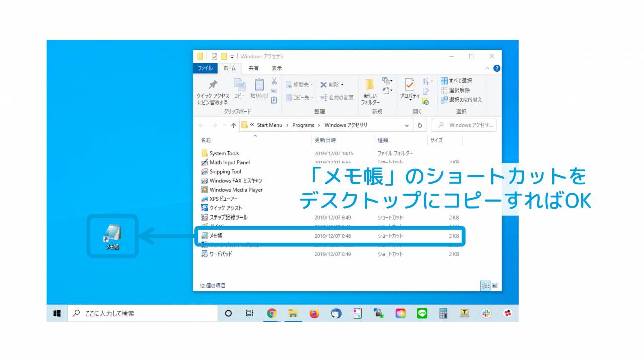This screenshot has height=362, width=644.
Task: Open プロパティ (Properties) from the ribbon
Action: coord(410,90)
